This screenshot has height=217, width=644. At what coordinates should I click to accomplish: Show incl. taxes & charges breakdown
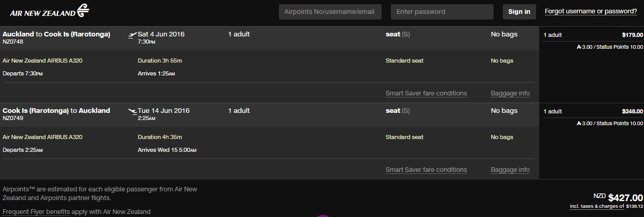click(597, 206)
